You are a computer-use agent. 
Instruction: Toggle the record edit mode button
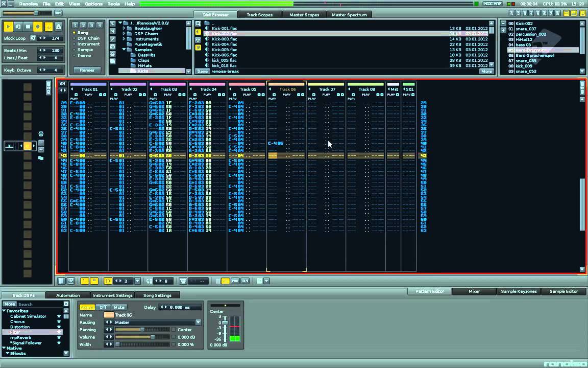37,27
